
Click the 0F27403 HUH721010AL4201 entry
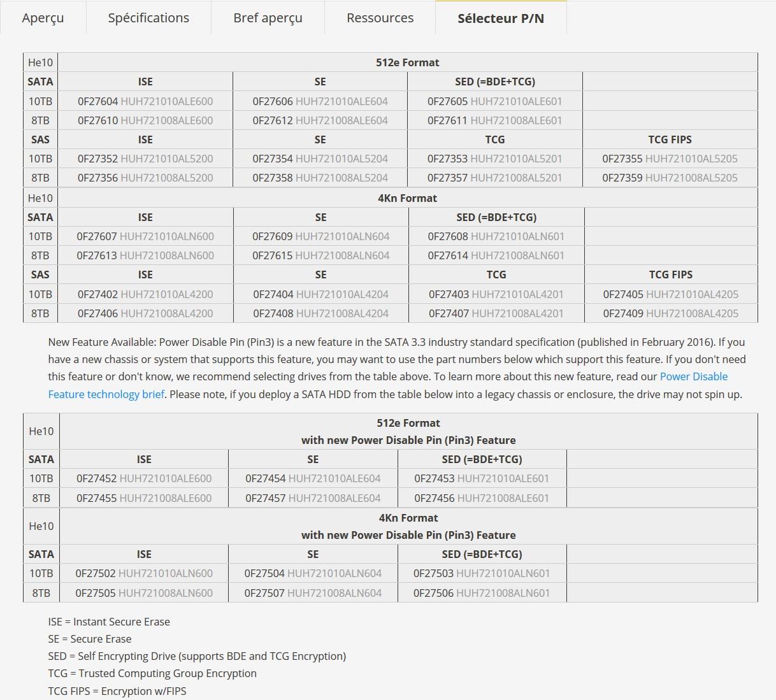coord(496,294)
